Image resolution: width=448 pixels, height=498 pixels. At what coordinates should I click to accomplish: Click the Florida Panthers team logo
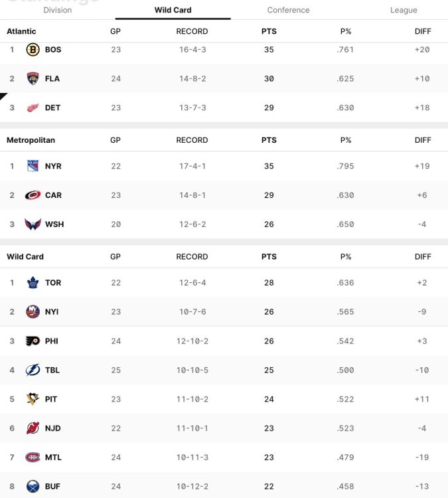tap(33, 78)
